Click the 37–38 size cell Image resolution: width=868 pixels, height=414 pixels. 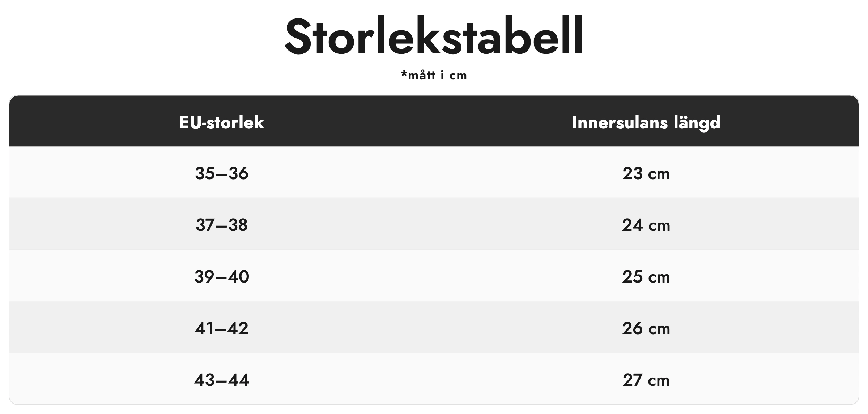221,225
